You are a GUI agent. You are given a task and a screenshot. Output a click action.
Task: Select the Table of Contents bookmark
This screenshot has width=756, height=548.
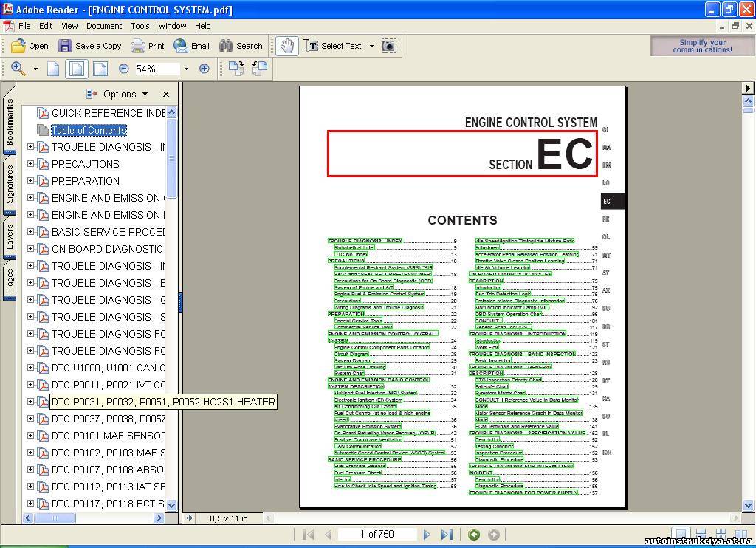(89, 130)
